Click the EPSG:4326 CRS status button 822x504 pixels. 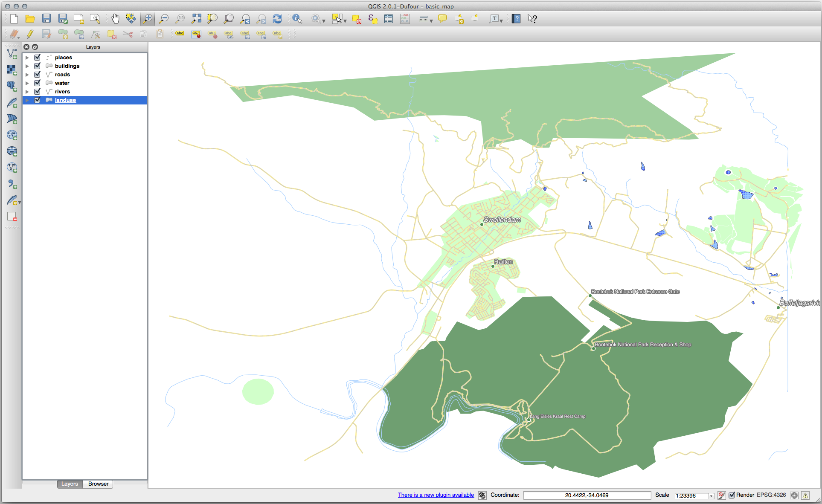(771, 495)
